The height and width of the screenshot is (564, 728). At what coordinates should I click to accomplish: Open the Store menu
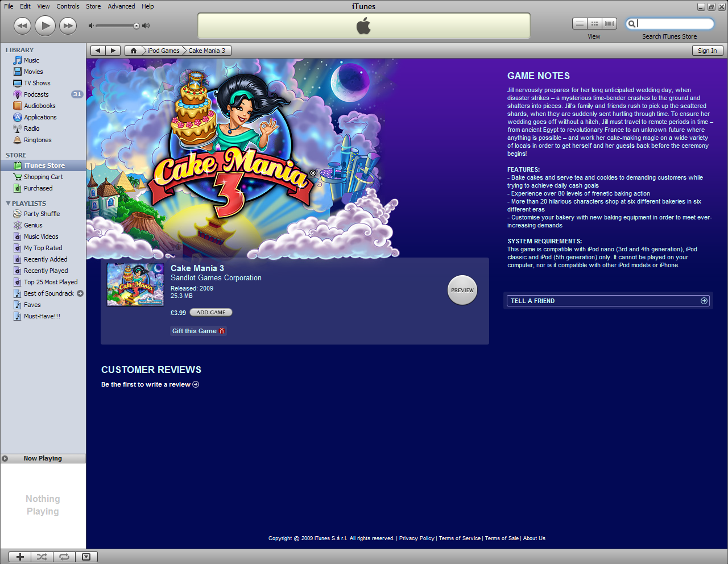coord(93,6)
